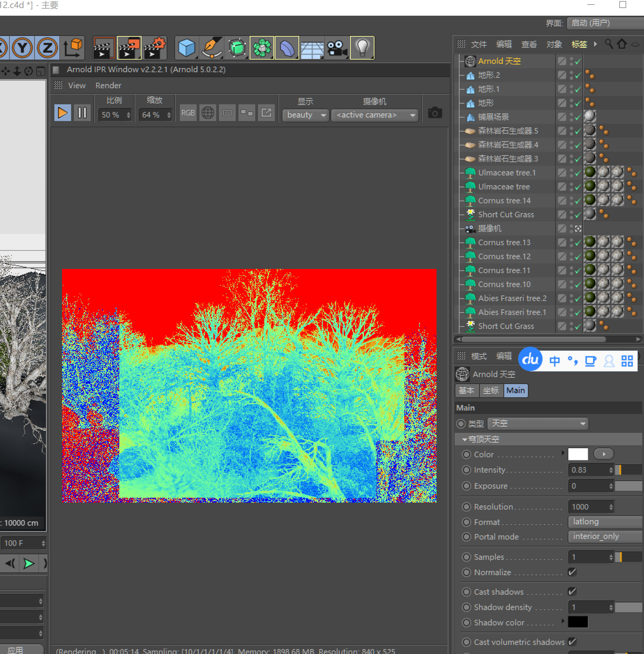Click the white Color swatch
This screenshot has height=654, width=644.
[578, 454]
